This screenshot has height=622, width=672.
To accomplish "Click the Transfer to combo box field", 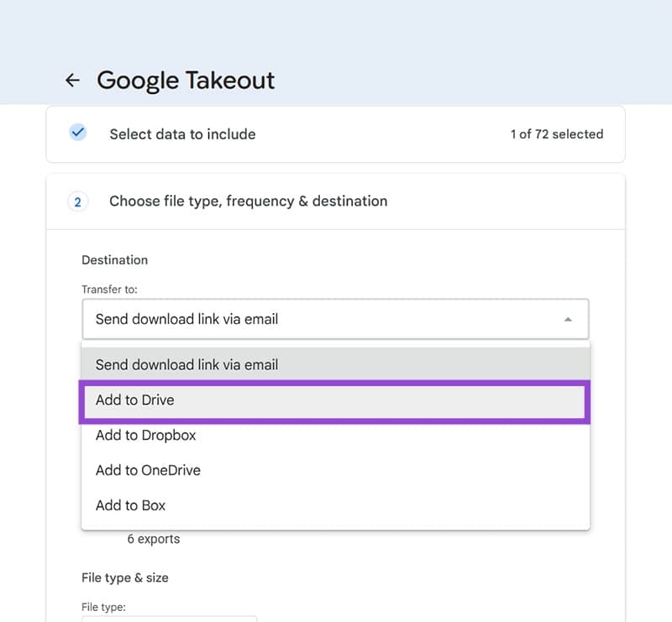I will point(334,319).
